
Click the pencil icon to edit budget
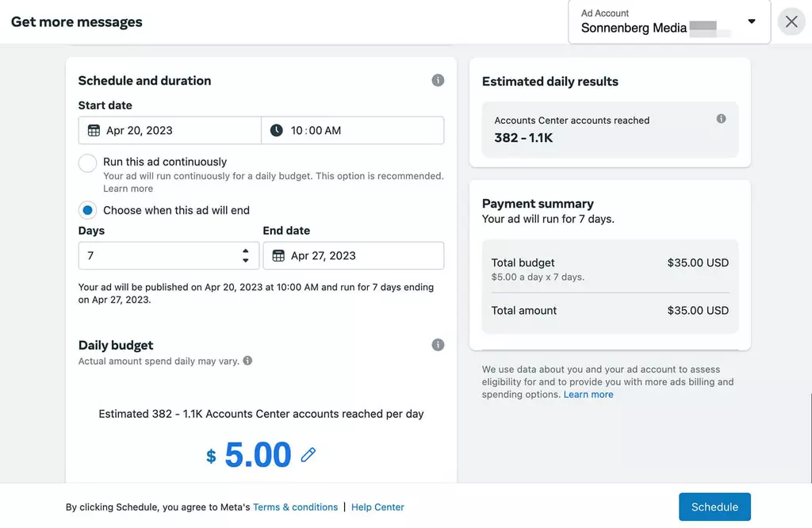click(x=308, y=455)
